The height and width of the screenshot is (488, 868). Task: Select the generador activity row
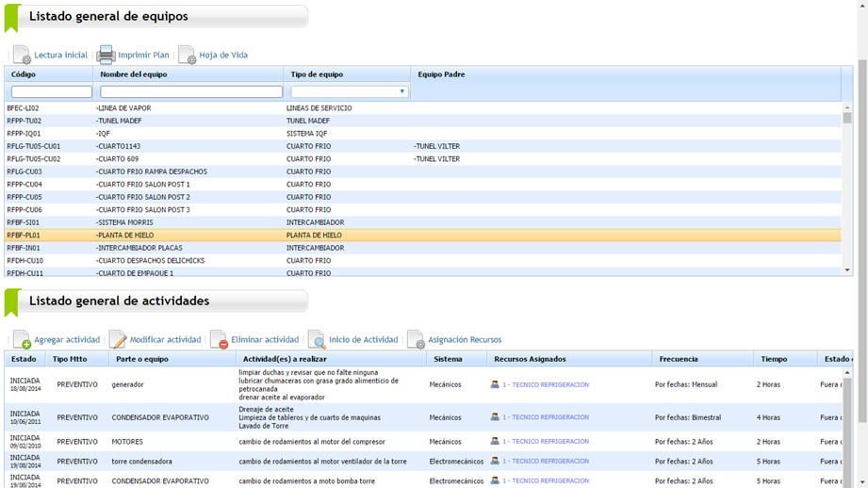click(x=424, y=384)
